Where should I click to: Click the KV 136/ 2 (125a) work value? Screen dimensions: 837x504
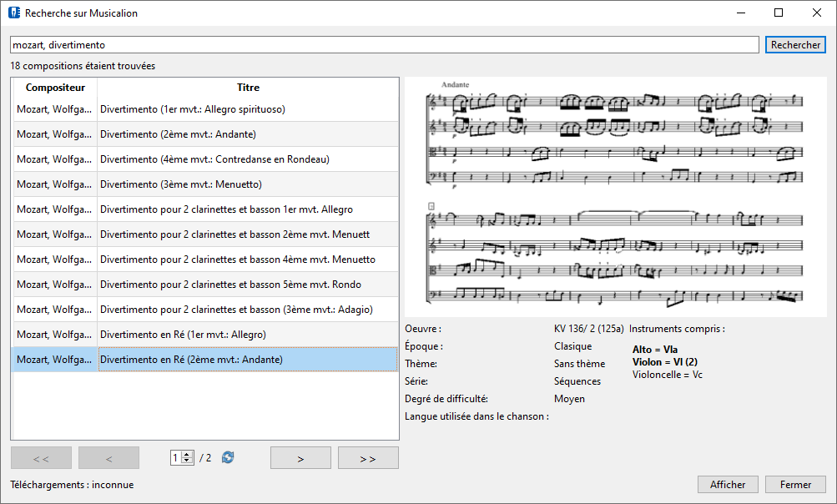(589, 329)
